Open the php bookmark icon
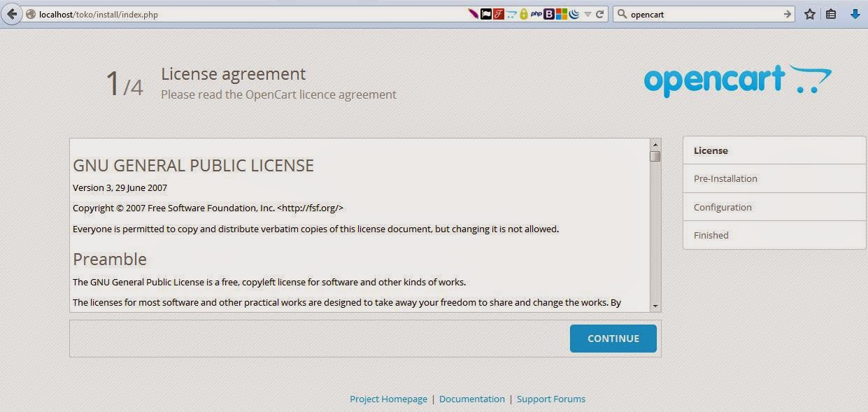 536,14
